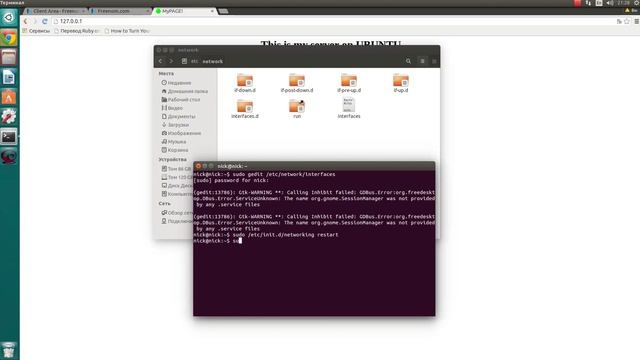640x360 pixels.
Task: Open the if-up.d folder
Action: click(401, 83)
